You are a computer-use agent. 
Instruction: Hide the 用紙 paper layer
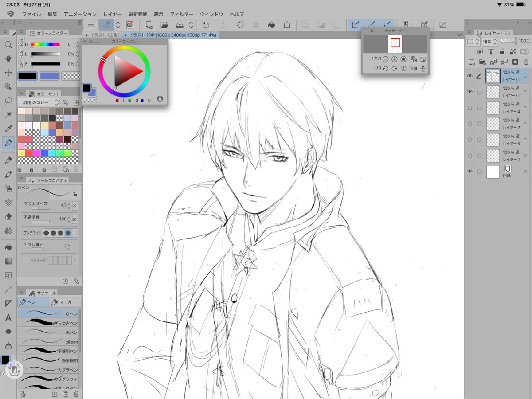[x=469, y=172]
